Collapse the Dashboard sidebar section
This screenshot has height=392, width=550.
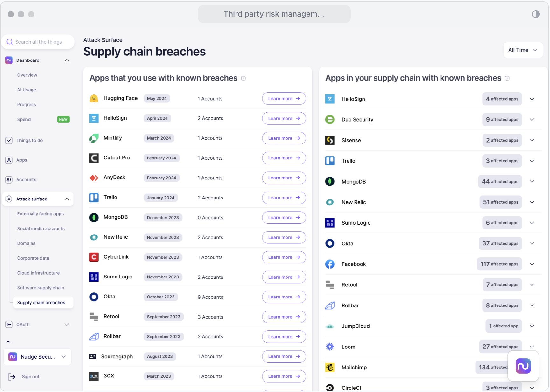pos(67,60)
